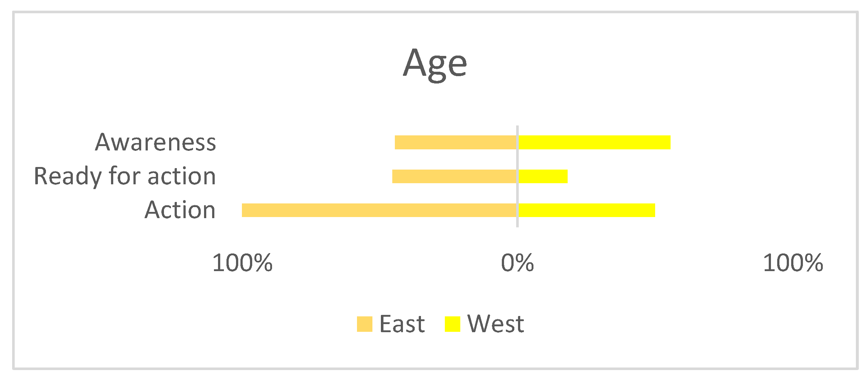Image resolution: width=868 pixels, height=380 pixels.
Task: Select the chart title "Age"
Action: [435, 63]
